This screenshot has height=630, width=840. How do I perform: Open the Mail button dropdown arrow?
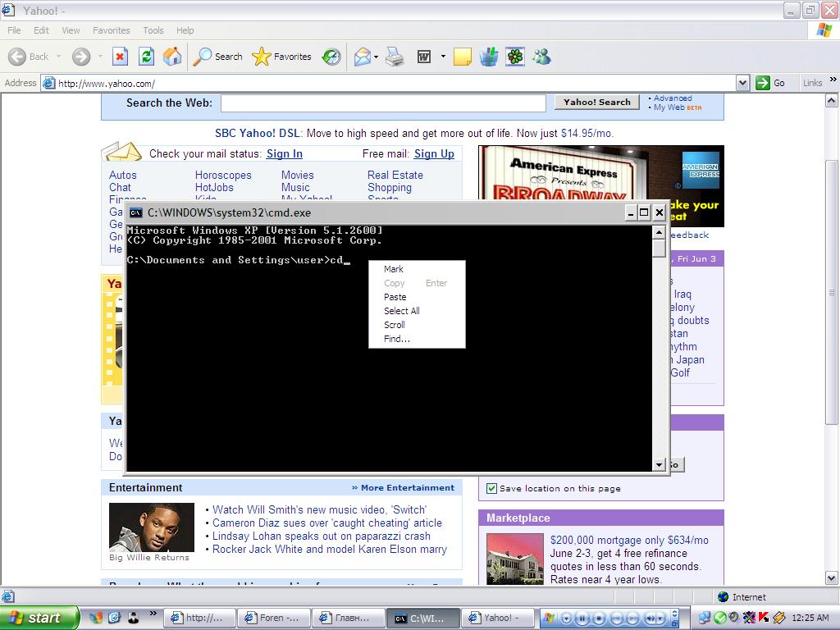pos(376,57)
